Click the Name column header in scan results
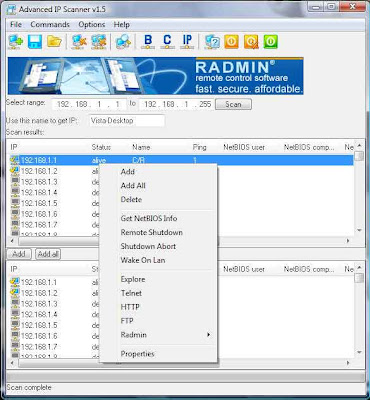This screenshot has width=370, height=400. click(141, 147)
